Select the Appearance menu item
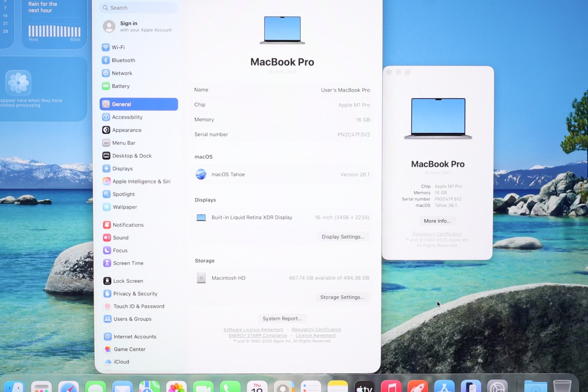The image size is (588, 392). coord(126,130)
